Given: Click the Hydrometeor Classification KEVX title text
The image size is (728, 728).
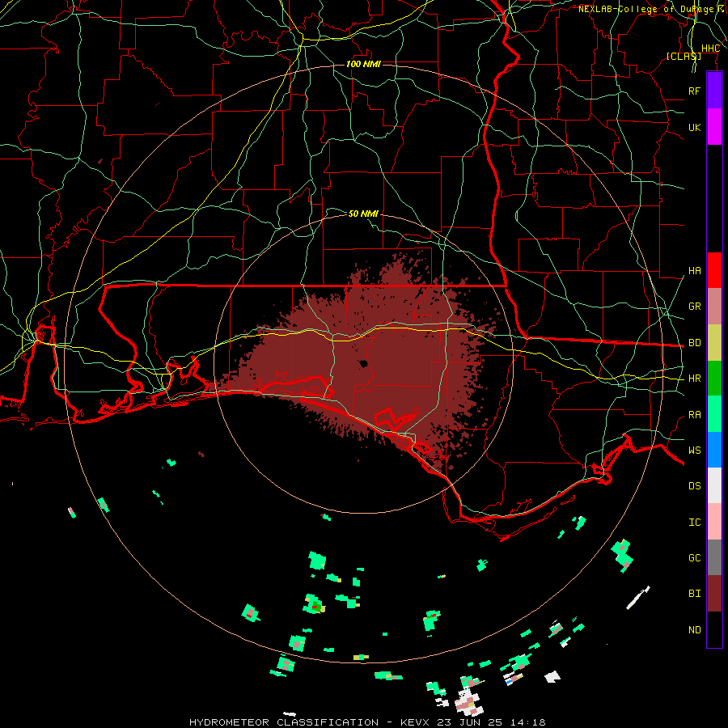Looking at the screenshot, I should (x=367, y=722).
